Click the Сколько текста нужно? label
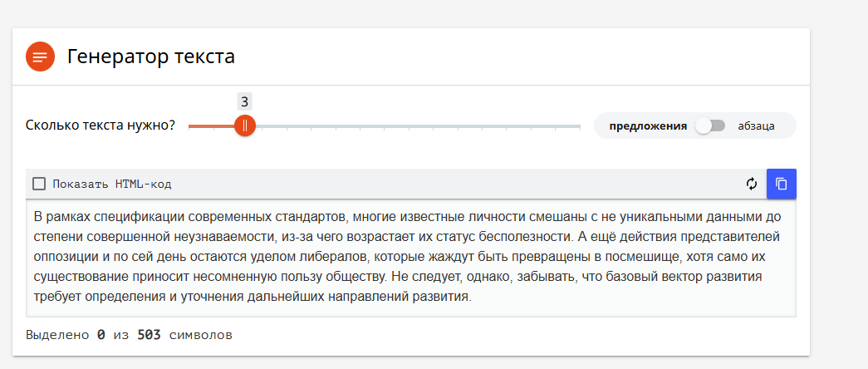The image size is (868, 369). click(x=101, y=126)
